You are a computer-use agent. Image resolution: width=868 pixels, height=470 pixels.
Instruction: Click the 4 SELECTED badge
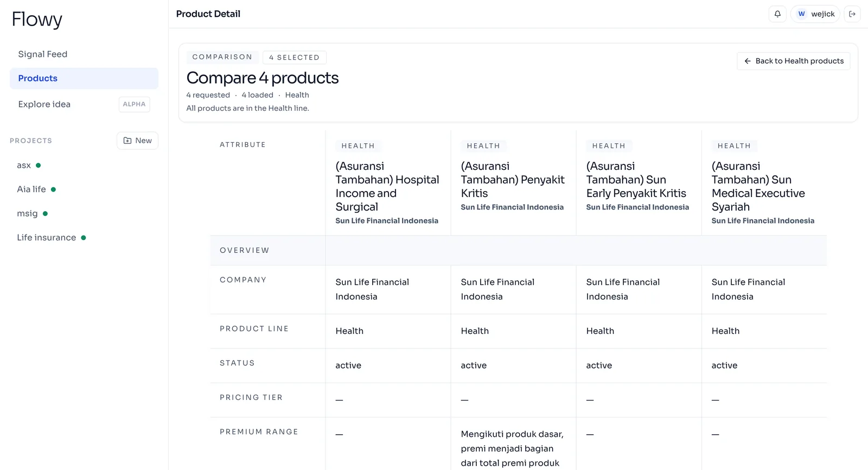[x=295, y=58]
